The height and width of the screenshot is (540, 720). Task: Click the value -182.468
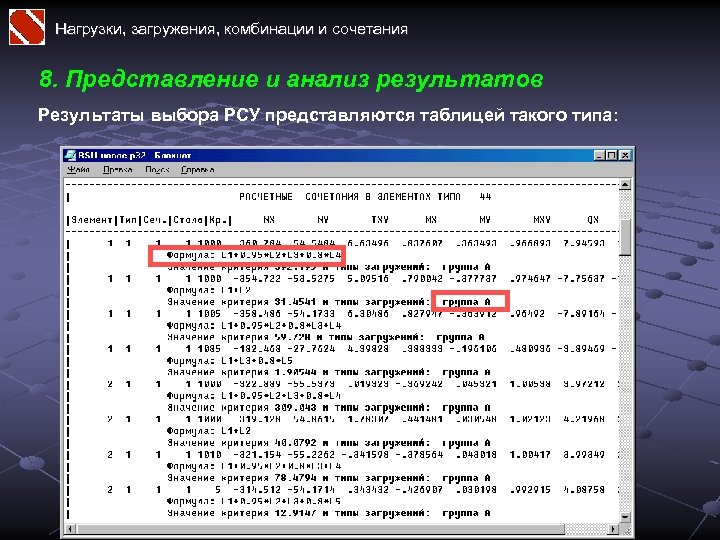(257, 349)
